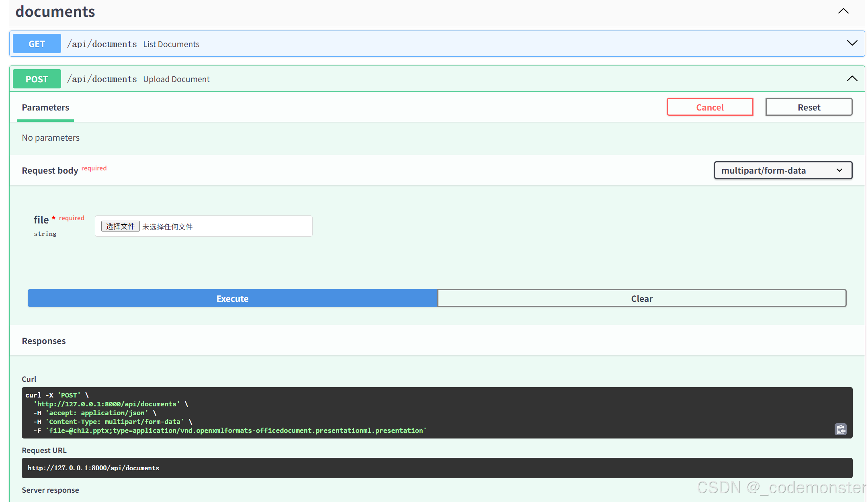Reset the request form

[809, 107]
